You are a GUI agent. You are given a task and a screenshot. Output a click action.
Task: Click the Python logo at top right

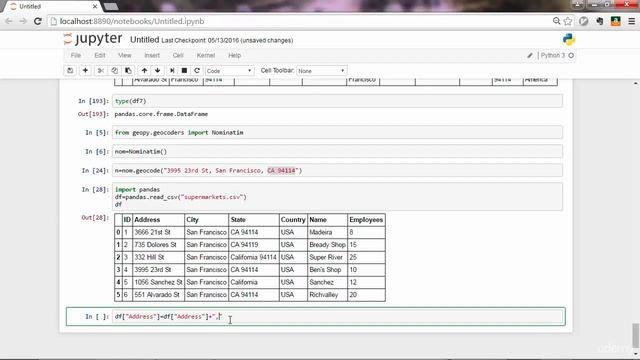tap(569, 39)
